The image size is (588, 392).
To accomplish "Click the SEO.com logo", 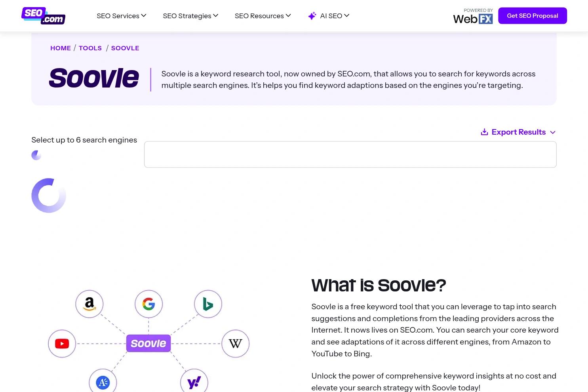I will click(x=43, y=16).
